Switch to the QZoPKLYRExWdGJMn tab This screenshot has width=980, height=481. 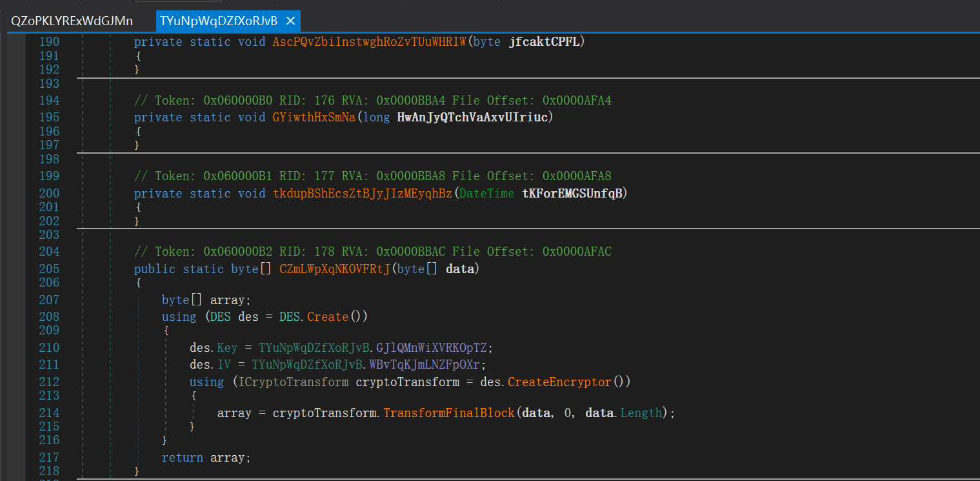[72, 21]
